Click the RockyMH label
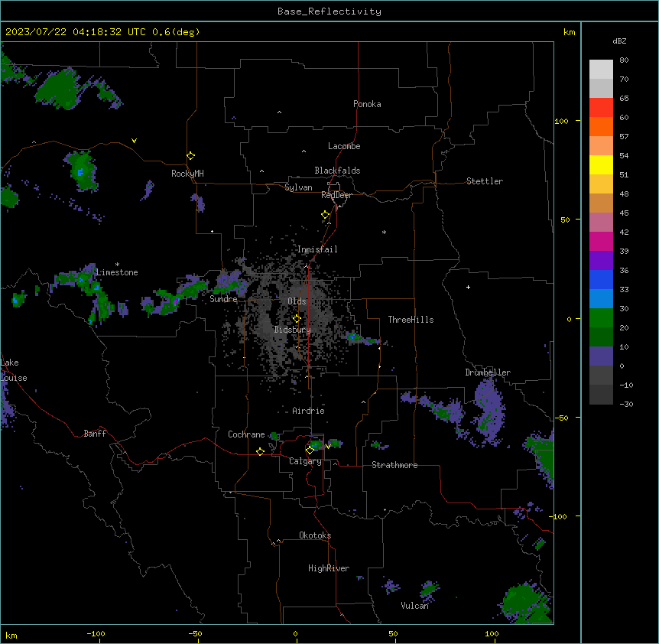 (187, 174)
